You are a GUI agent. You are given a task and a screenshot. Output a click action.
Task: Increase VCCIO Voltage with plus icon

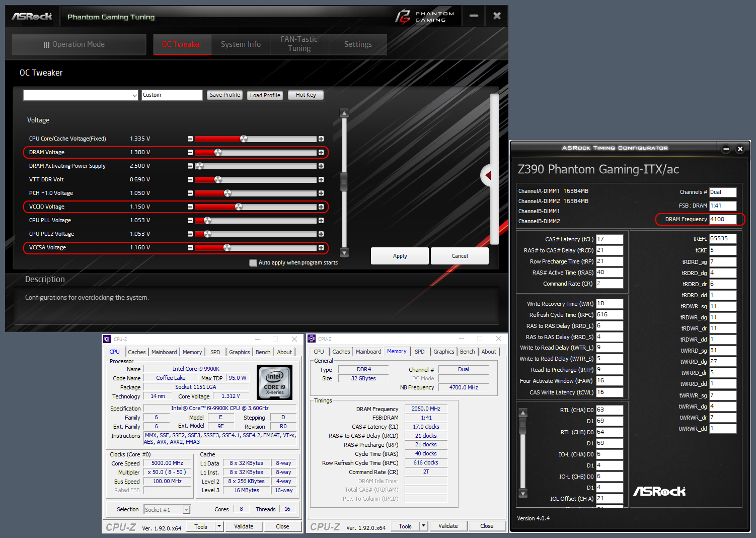pos(321,207)
